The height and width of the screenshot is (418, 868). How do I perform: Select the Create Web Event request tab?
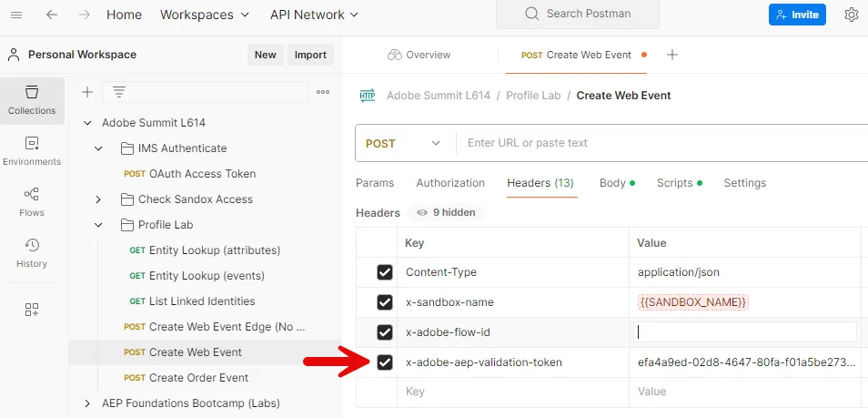coord(576,55)
